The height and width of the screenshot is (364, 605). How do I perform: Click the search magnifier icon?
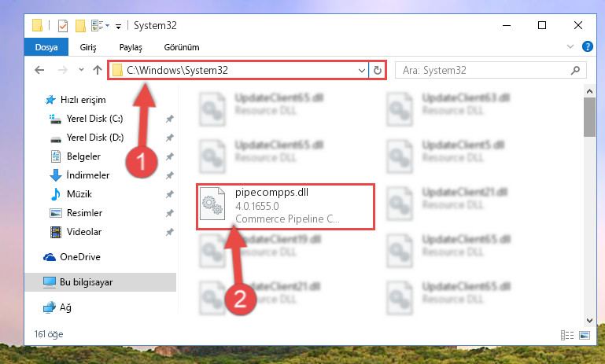tap(575, 70)
